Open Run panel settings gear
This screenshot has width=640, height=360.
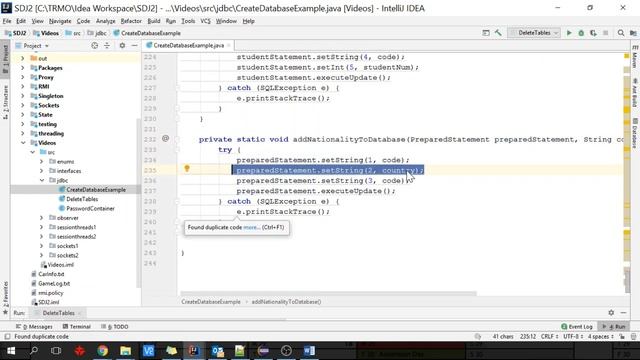pos(611,313)
